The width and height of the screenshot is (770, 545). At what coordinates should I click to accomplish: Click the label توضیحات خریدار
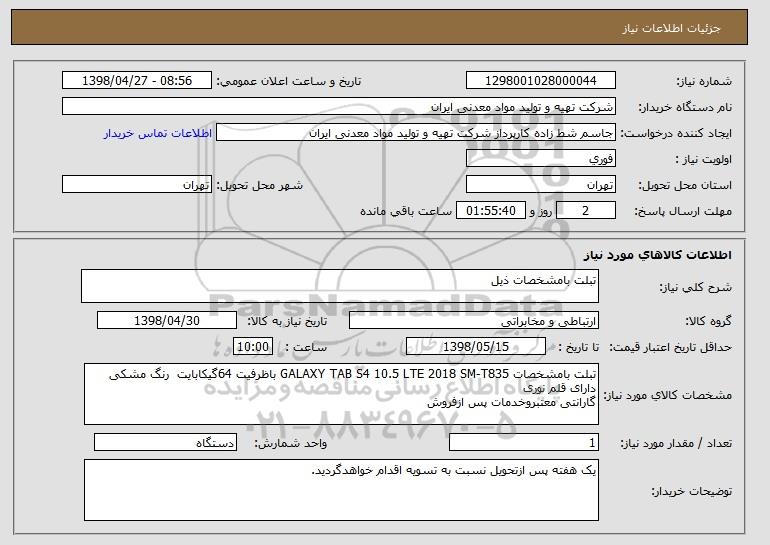(692, 491)
